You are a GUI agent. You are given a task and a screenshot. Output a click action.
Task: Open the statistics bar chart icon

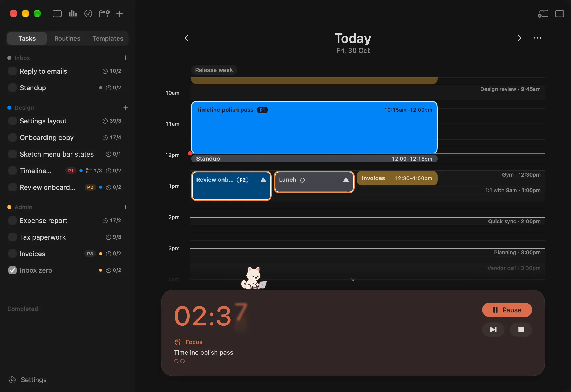tap(73, 14)
